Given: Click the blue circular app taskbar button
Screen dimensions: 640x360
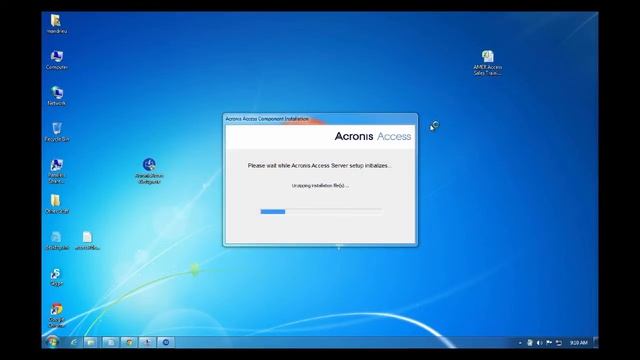Looking at the screenshot, I should [x=166, y=342].
